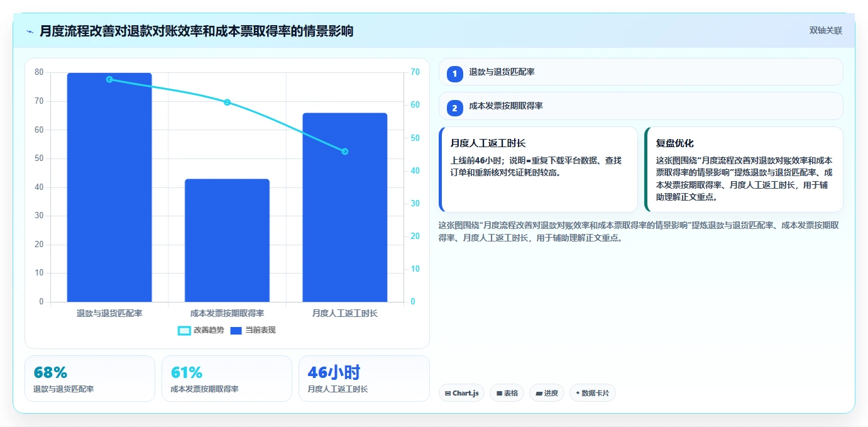
Task: Click the trend line point above the middle bar
Action: [x=227, y=103]
